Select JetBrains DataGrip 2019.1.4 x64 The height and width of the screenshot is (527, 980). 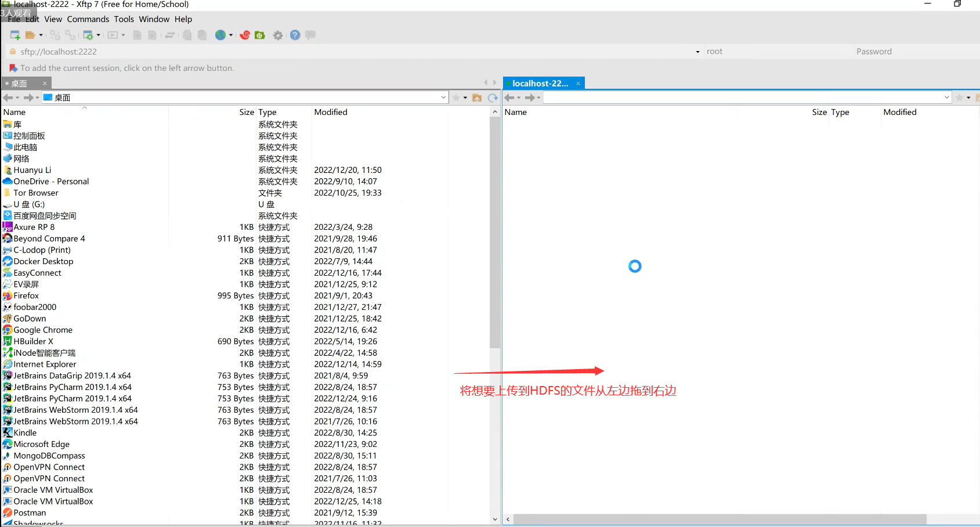(67, 376)
